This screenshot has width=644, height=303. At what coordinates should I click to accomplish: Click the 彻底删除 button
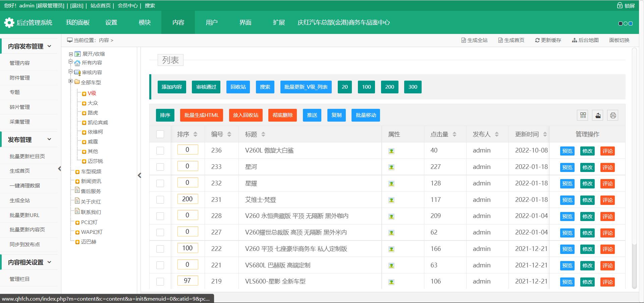[282, 115]
